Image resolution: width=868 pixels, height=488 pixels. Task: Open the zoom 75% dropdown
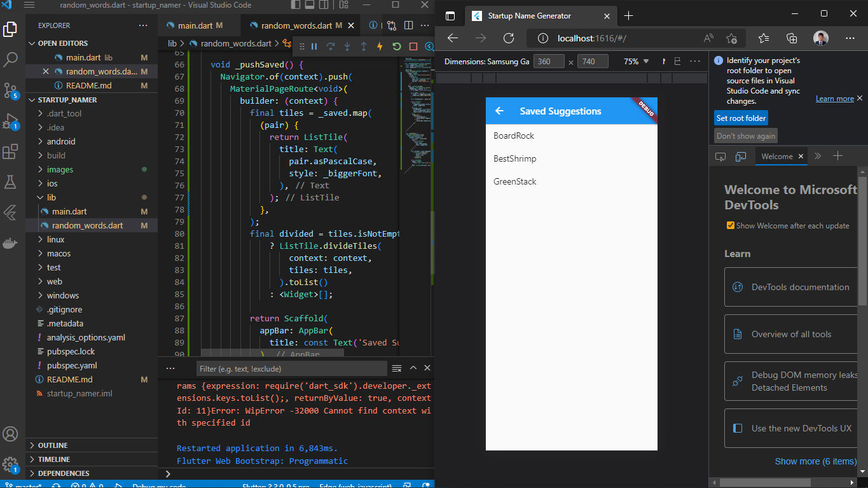point(636,62)
